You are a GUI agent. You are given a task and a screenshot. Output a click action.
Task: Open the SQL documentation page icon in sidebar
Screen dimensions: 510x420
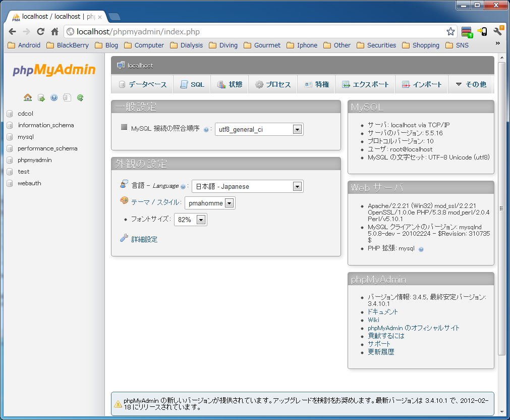(67, 97)
